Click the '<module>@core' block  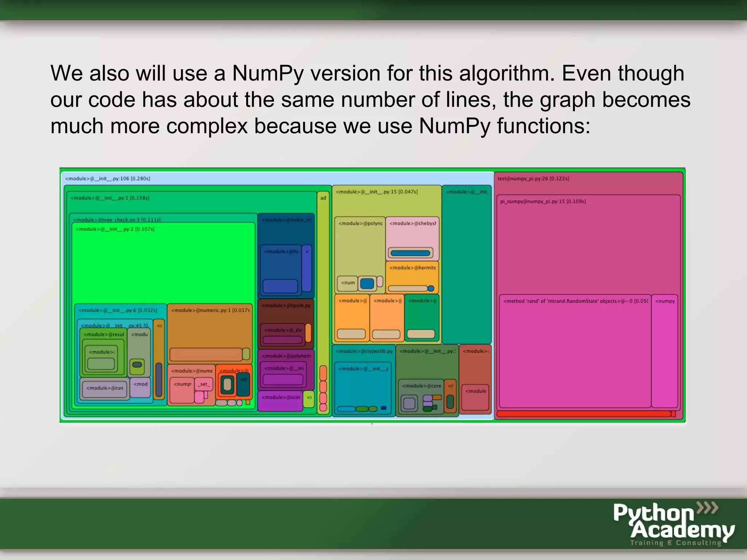(421, 397)
